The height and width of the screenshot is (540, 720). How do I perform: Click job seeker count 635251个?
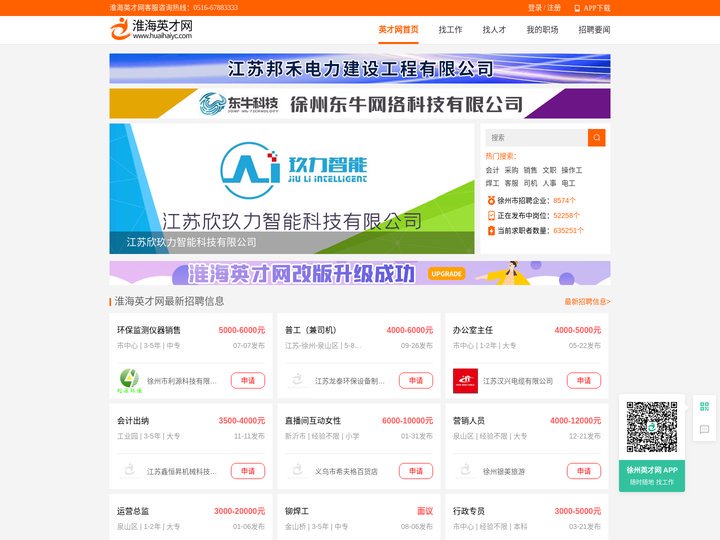[x=568, y=231]
